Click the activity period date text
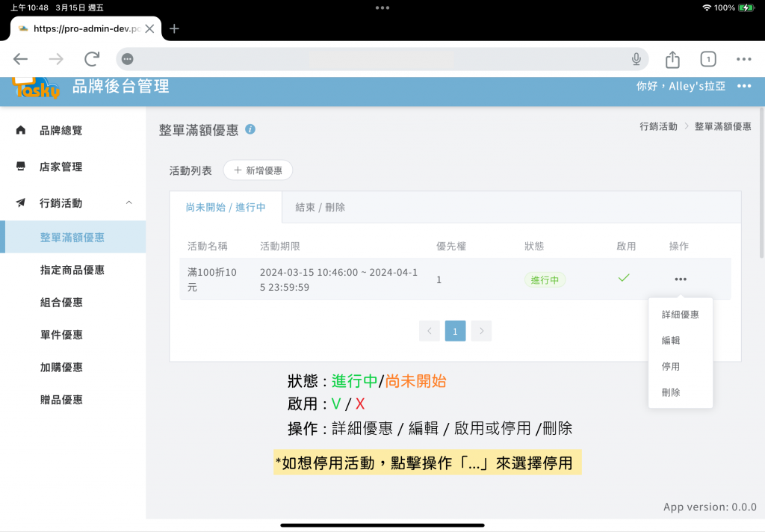The image size is (765, 532). (338, 279)
